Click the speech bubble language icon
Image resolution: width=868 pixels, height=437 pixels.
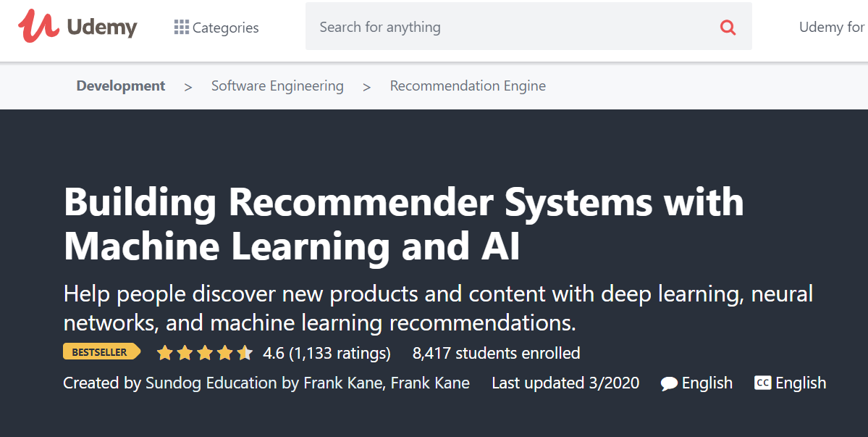[668, 383]
